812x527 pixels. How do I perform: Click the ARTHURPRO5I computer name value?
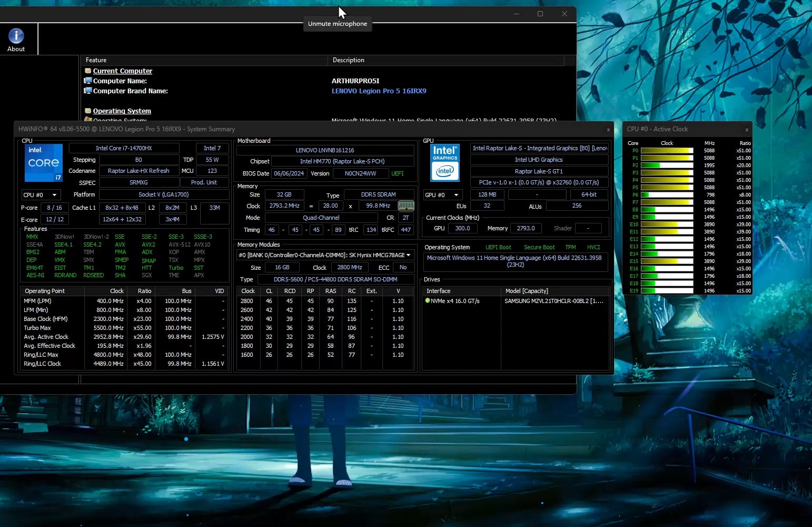(355, 81)
